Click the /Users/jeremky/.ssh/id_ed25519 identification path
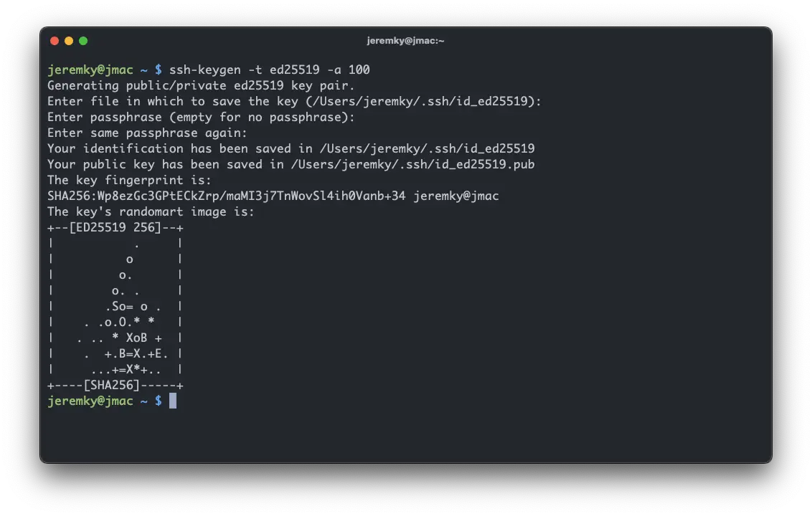 point(428,149)
